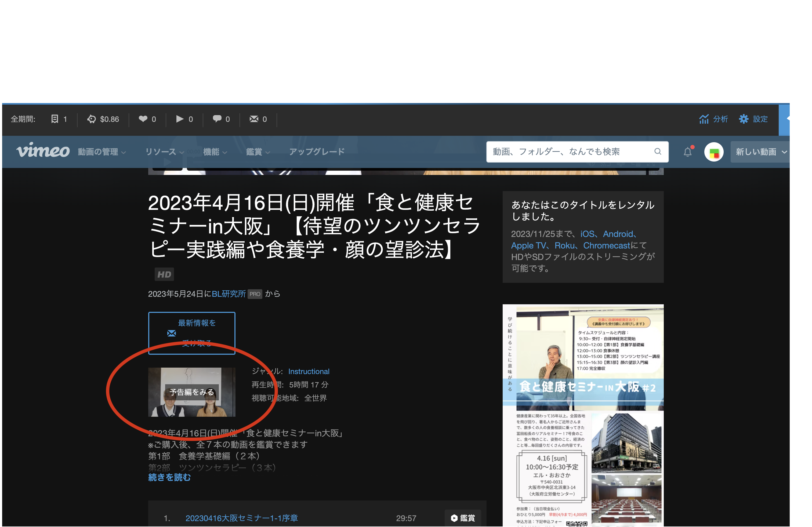Expand the 鑑賞 menu
The image size is (812, 527).
pos(258,152)
